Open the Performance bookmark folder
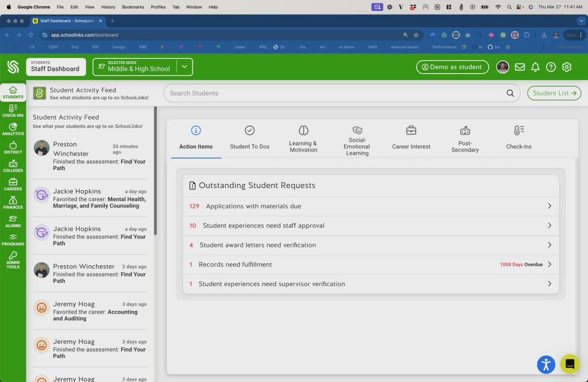 444,47
